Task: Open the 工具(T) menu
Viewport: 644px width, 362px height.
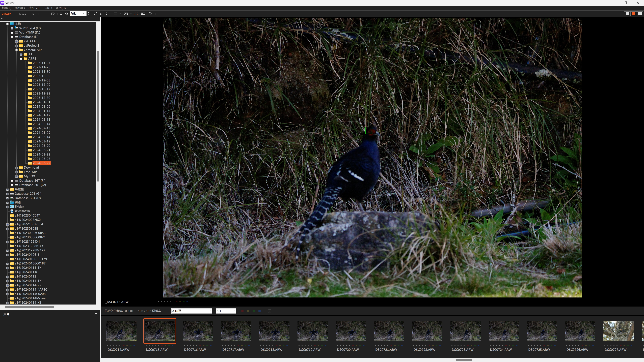Action: pos(47,8)
